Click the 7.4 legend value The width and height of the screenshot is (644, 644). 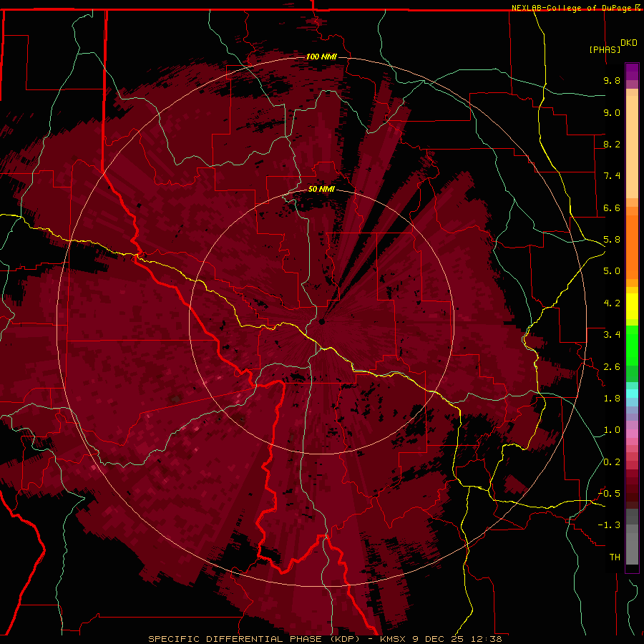(x=612, y=176)
